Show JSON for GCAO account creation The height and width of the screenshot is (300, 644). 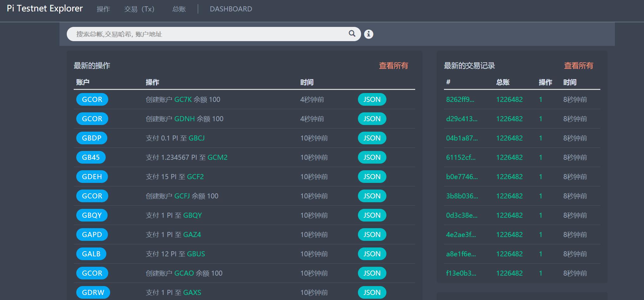click(x=372, y=273)
